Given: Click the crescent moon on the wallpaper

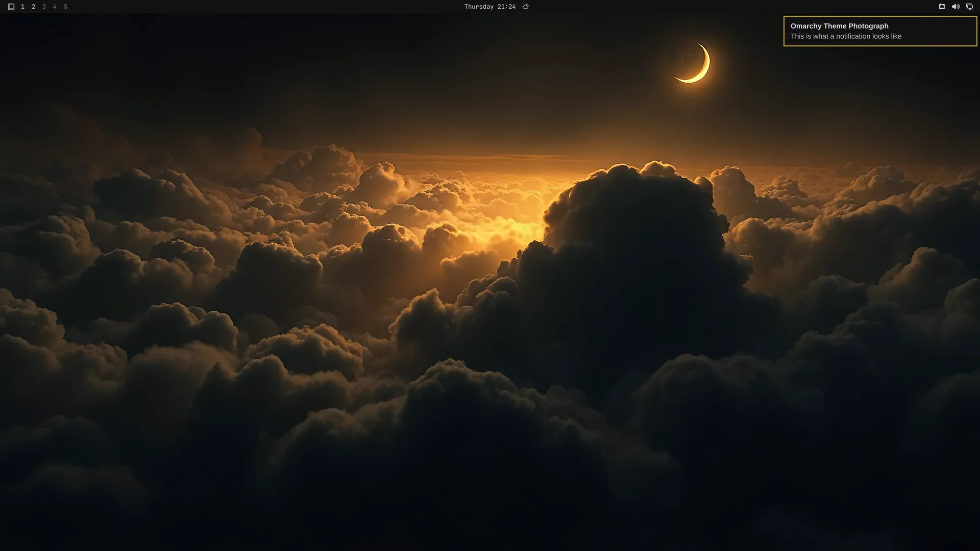Looking at the screenshot, I should click(694, 63).
